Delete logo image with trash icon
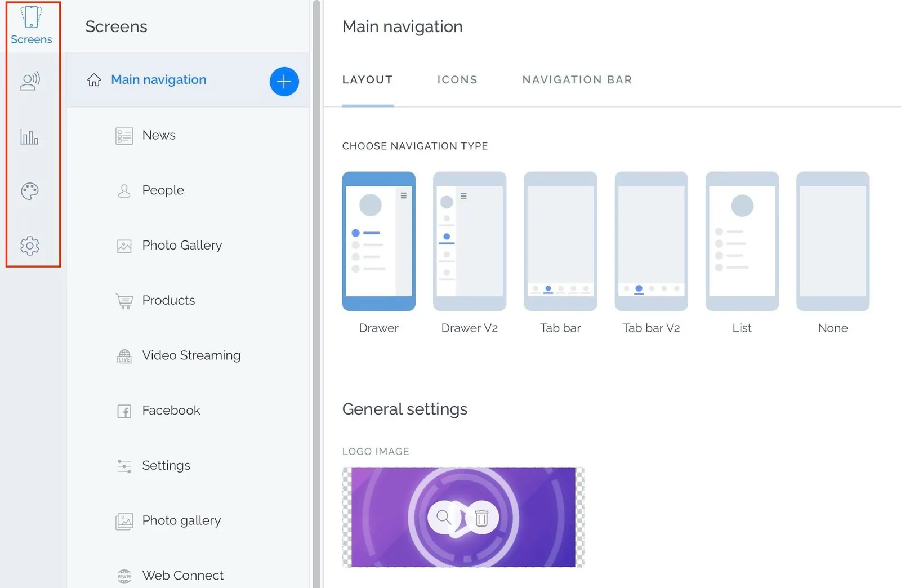Viewport: 901px width, 588px height. pyautogui.click(x=481, y=517)
